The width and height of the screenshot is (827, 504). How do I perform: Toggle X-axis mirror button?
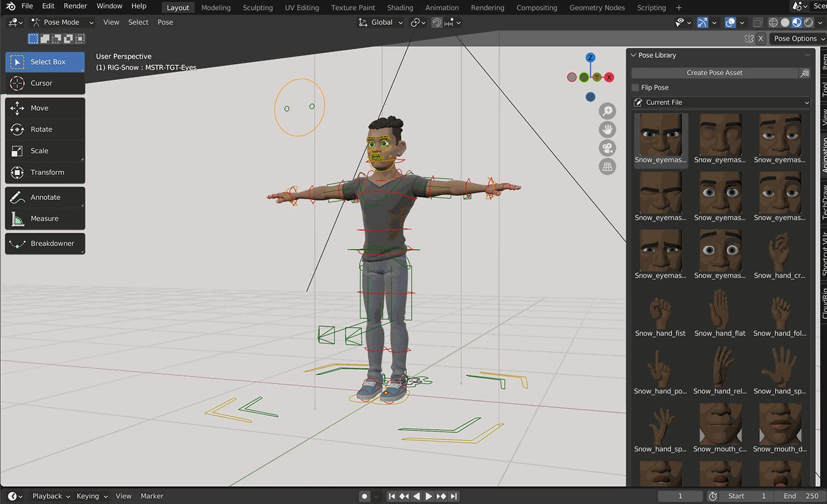tap(760, 38)
